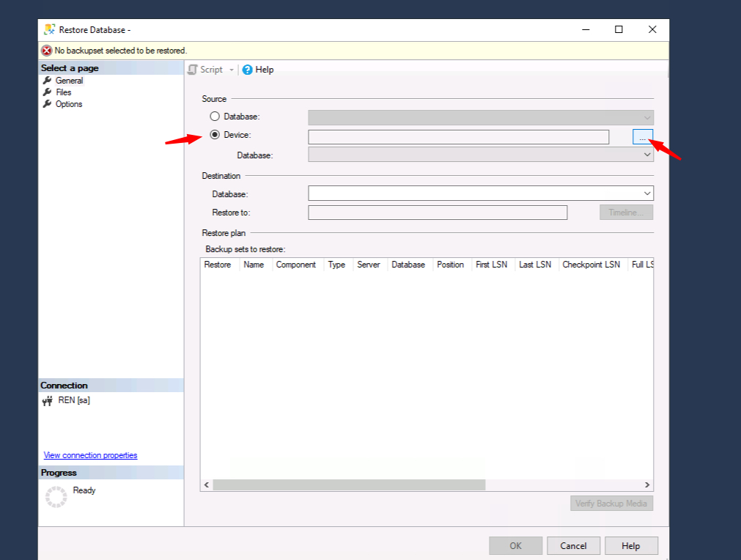
Task: Open the Script dropdown arrow
Action: click(x=232, y=70)
